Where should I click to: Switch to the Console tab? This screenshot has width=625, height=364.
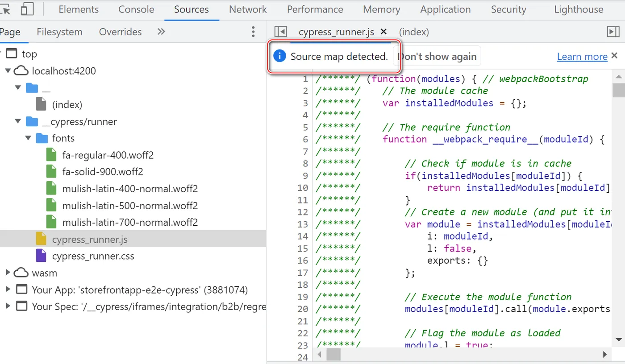(x=136, y=9)
